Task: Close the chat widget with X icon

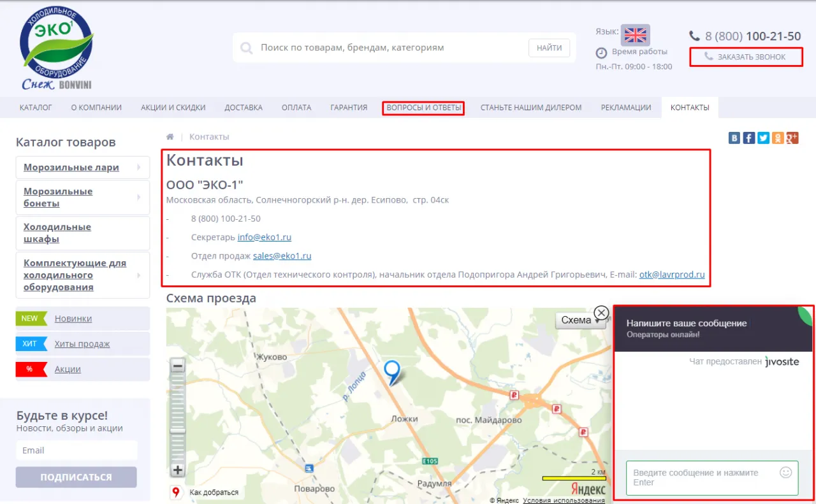Action: pyautogui.click(x=601, y=313)
